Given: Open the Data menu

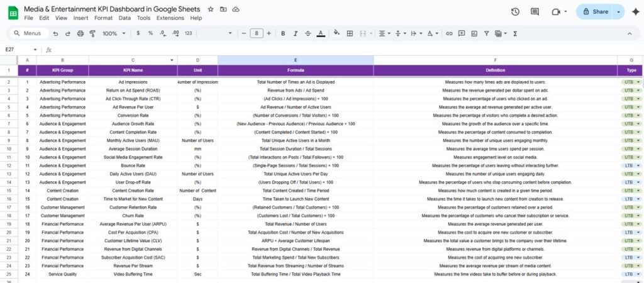Looking at the screenshot, I should (125, 18).
